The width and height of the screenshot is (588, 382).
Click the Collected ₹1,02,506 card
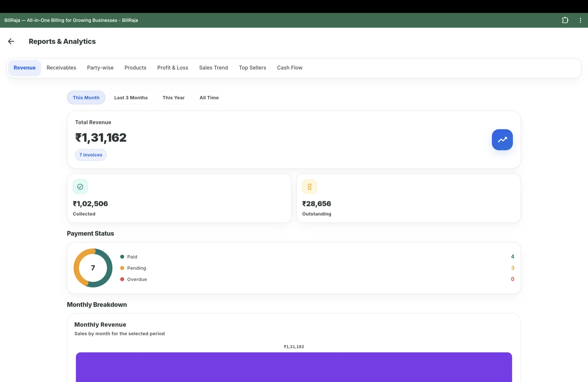pos(179,199)
